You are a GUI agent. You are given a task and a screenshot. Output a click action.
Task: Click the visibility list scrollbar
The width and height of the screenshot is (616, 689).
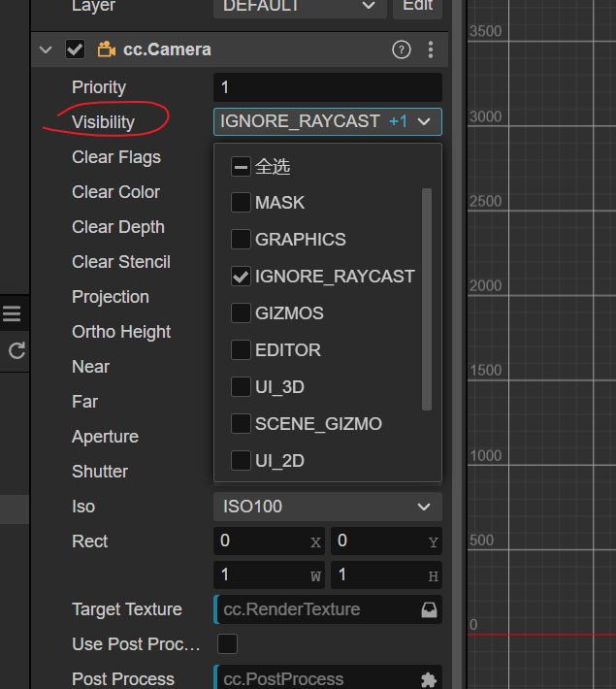pyautogui.click(x=427, y=299)
